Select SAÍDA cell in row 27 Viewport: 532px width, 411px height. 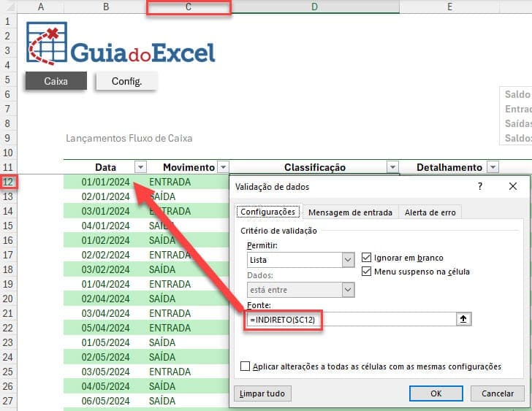(189, 401)
